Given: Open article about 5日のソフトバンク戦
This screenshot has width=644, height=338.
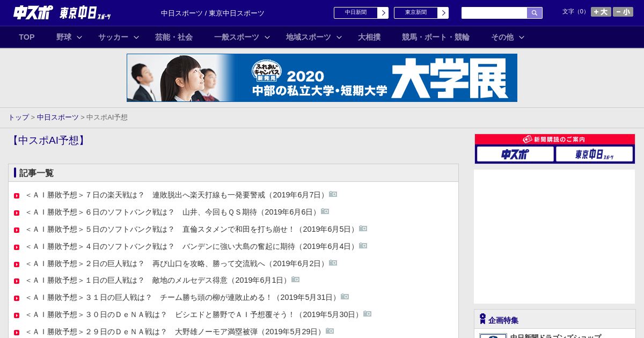Looking at the screenshot, I should (x=192, y=229).
